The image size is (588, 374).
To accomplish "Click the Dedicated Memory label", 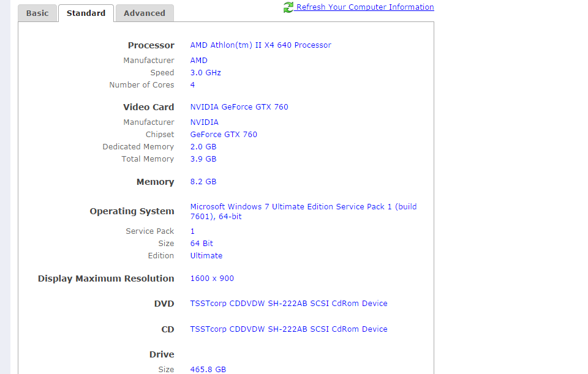I will [138, 147].
